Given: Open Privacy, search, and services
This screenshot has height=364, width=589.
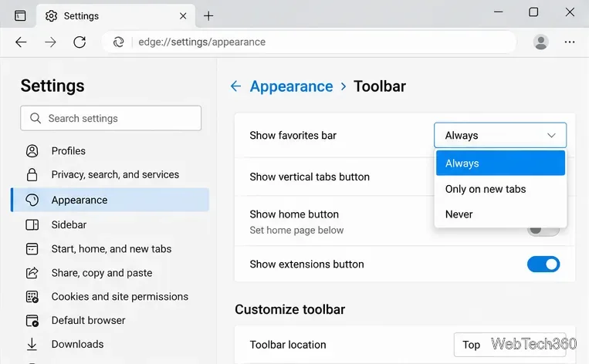Looking at the screenshot, I should [115, 174].
